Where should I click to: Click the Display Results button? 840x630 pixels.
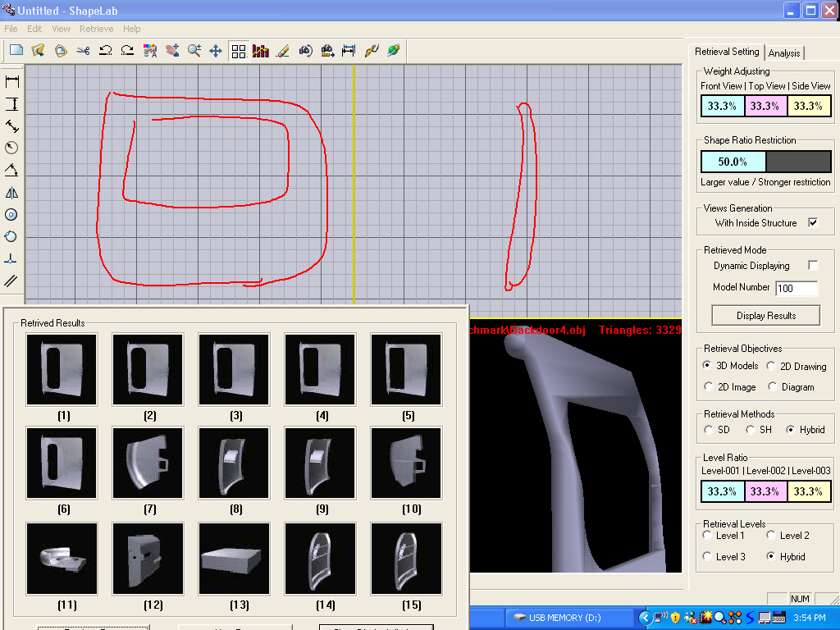(766, 315)
